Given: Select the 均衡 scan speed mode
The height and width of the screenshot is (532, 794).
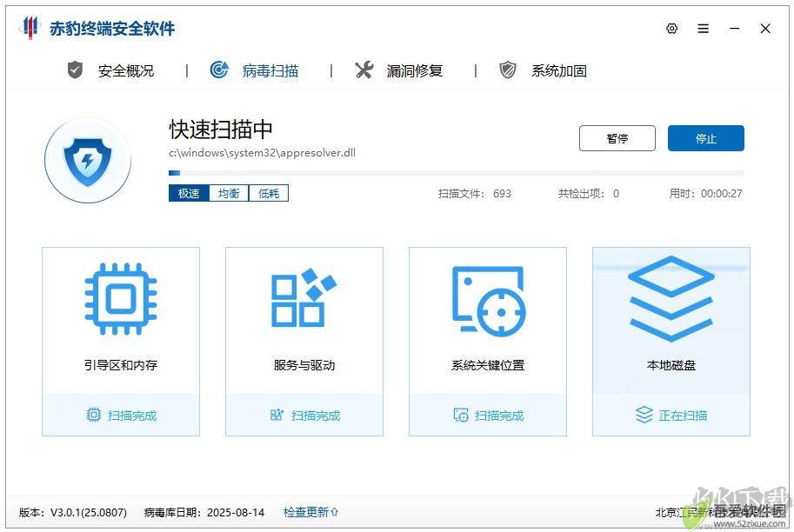Looking at the screenshot, I should (229, 193).
